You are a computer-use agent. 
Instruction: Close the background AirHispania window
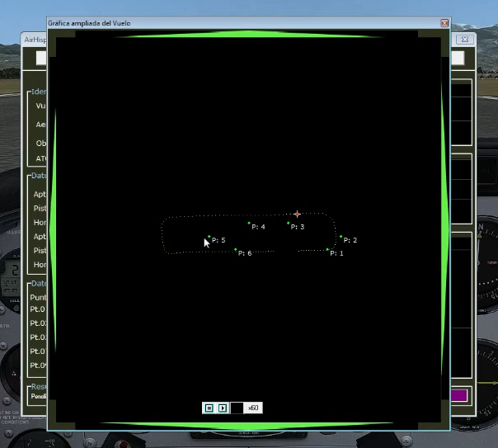click(466, 39)
